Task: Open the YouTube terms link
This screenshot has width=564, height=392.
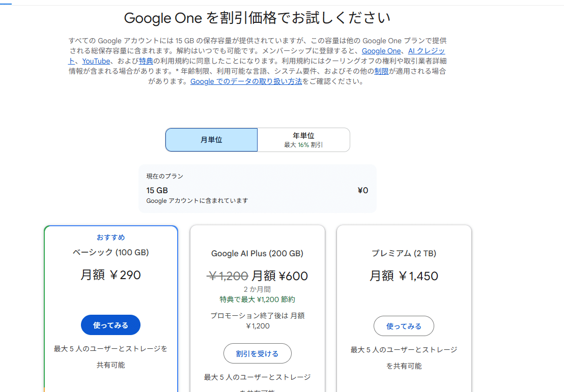Action: pyautogui.click(x=96, y=61)
